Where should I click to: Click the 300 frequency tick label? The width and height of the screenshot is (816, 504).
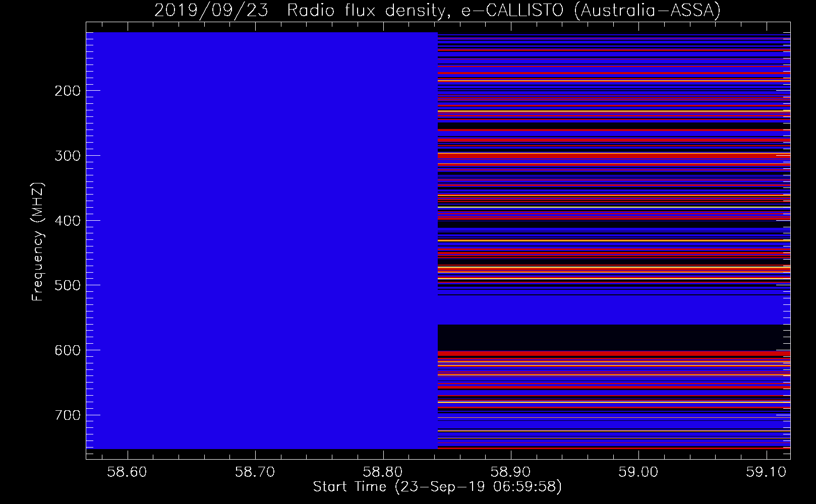[67, 156]
